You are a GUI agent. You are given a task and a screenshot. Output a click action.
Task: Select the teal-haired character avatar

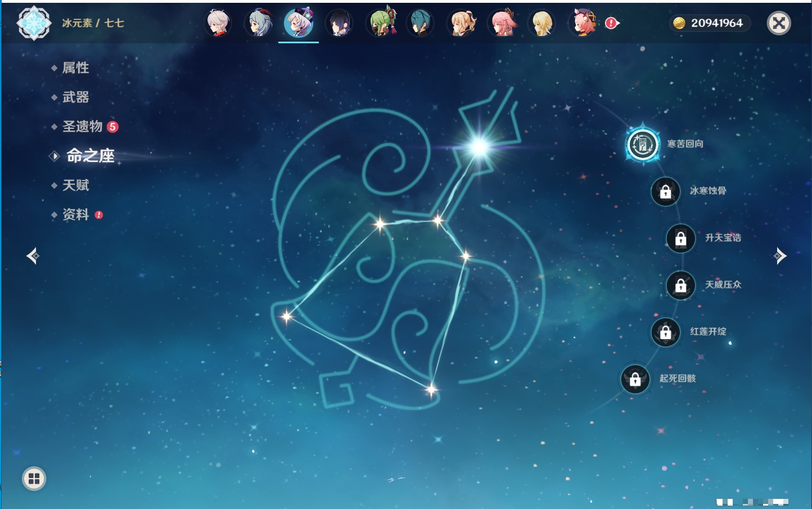click(421, 23)
